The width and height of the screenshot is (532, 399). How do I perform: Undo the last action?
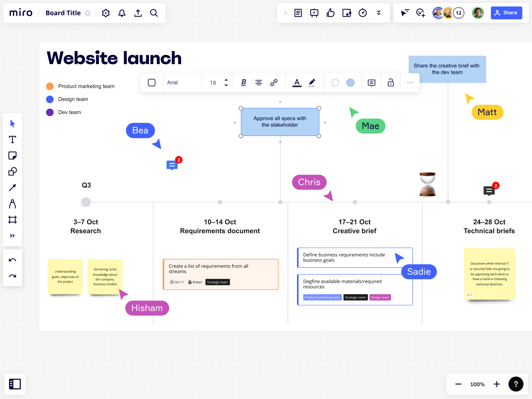pos(12,259)
